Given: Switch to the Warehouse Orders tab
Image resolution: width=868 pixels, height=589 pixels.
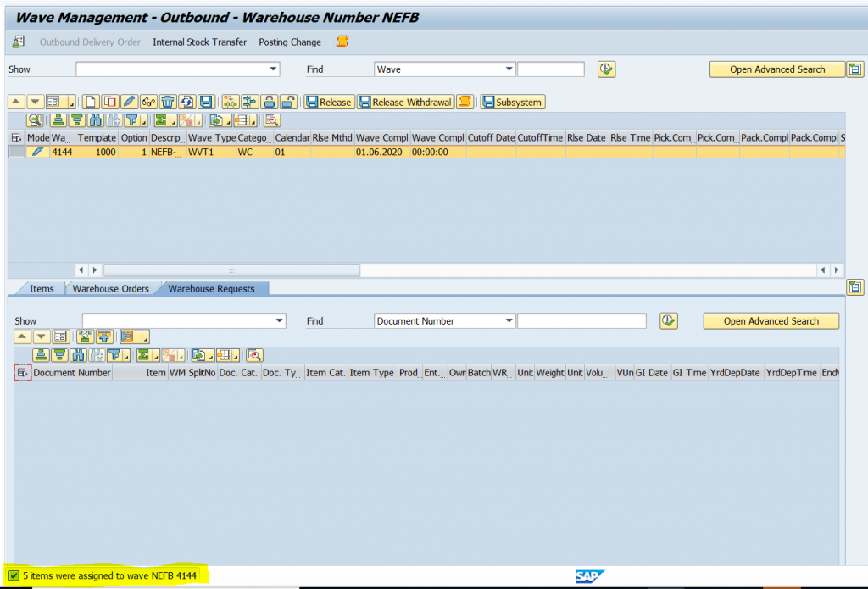Looking at the screenshot, I should click(111, 288).
